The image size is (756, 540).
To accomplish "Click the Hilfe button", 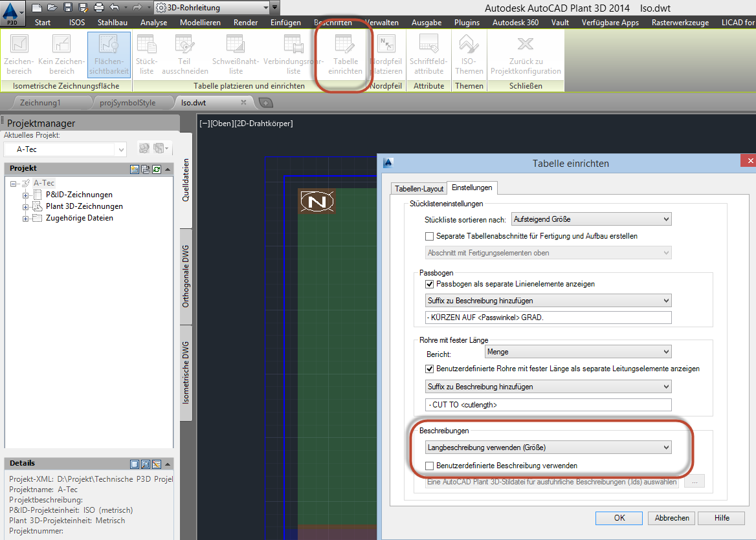I will coord(722,518).
